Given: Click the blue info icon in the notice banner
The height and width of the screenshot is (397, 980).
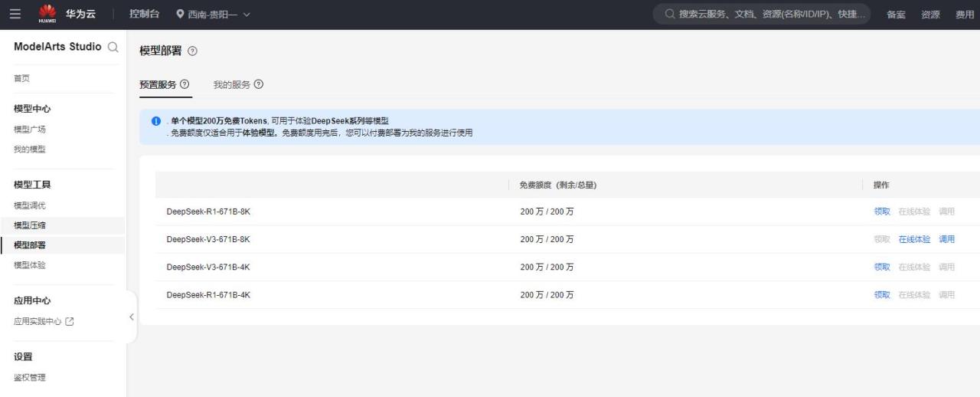Looking at the screenshot, I should tap(156, 122).
